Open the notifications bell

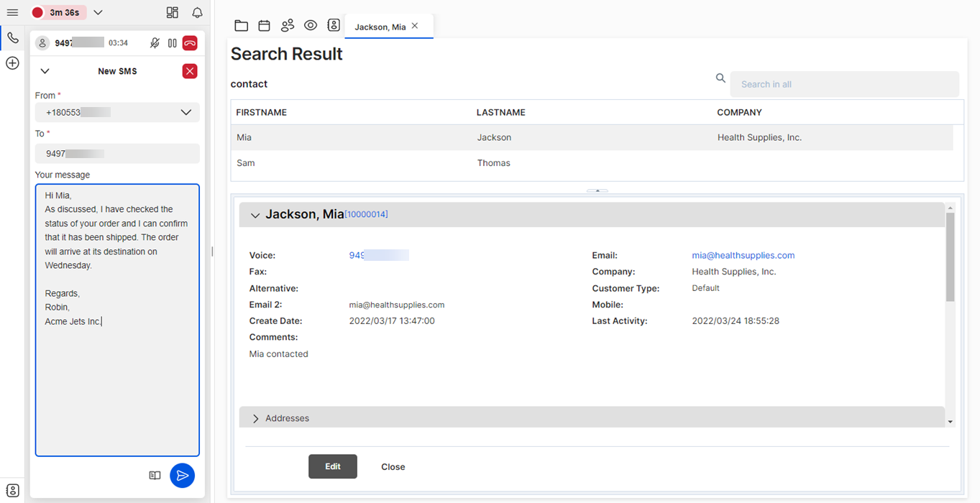197,12
